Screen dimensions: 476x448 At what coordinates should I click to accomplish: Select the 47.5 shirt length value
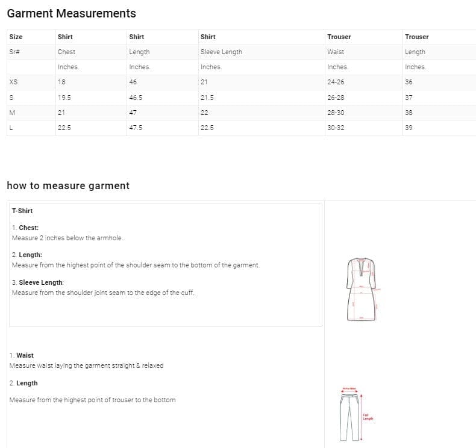pos(136,128)
